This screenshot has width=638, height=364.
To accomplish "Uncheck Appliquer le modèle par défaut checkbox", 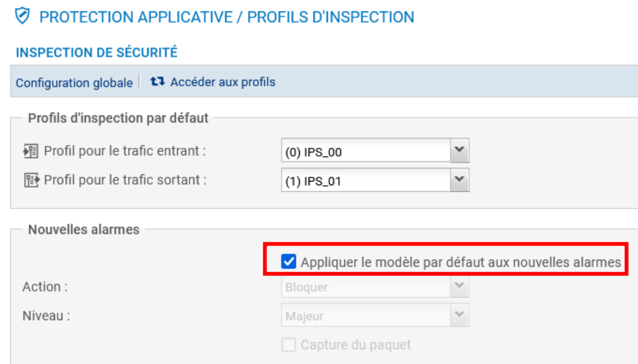I will tap(288, 262).
